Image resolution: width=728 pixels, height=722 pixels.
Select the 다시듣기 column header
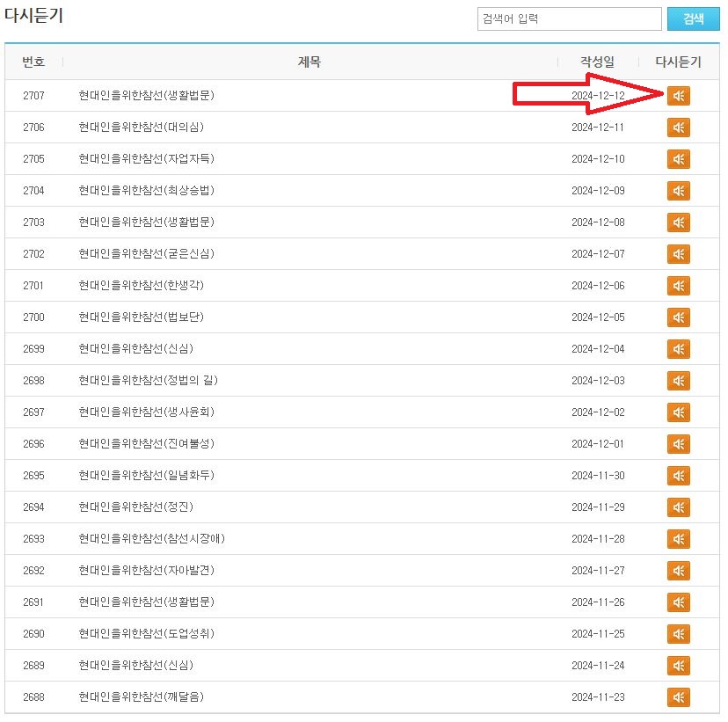(677, 62)
